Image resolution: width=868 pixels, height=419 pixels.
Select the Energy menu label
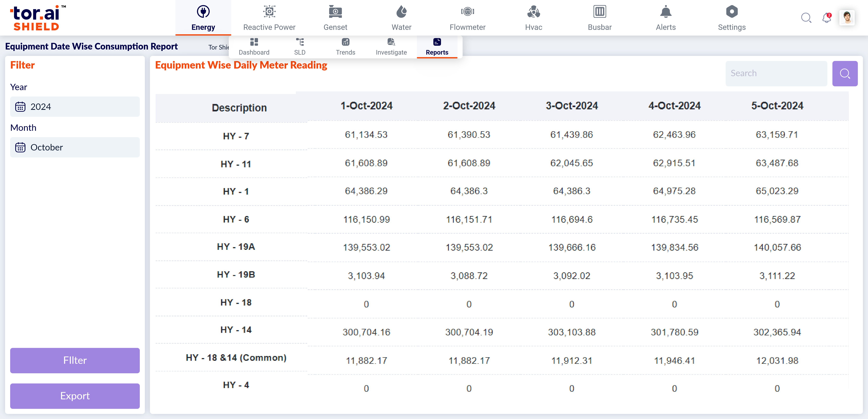pos(203,27)
